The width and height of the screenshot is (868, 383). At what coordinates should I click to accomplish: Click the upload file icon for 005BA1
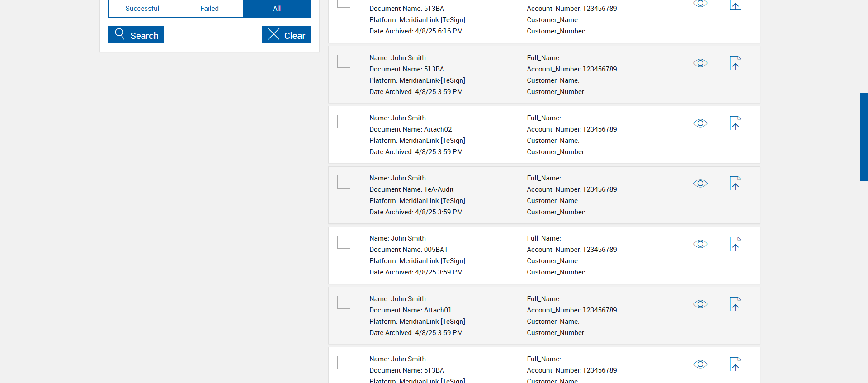pos(736,244)
